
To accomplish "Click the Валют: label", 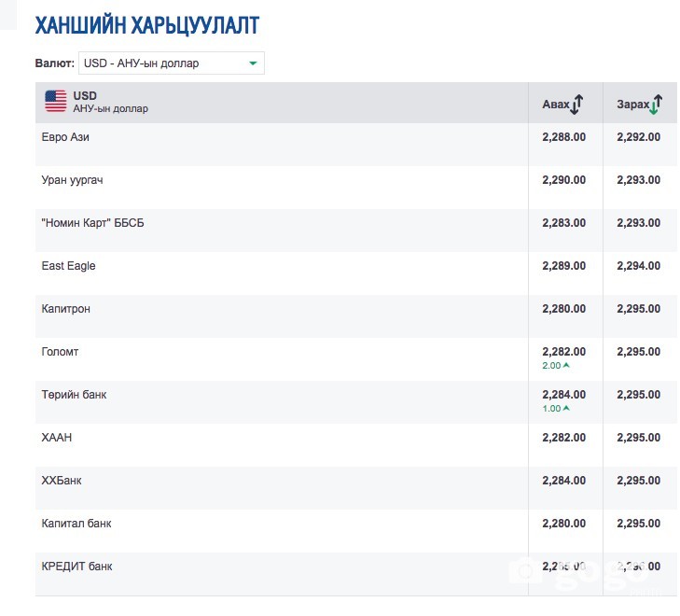I will pos(55,63).
